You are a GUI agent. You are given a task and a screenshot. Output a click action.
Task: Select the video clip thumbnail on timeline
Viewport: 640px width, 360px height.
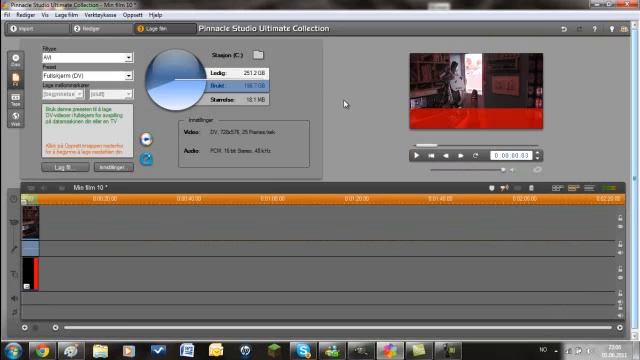tap(31, 222)
